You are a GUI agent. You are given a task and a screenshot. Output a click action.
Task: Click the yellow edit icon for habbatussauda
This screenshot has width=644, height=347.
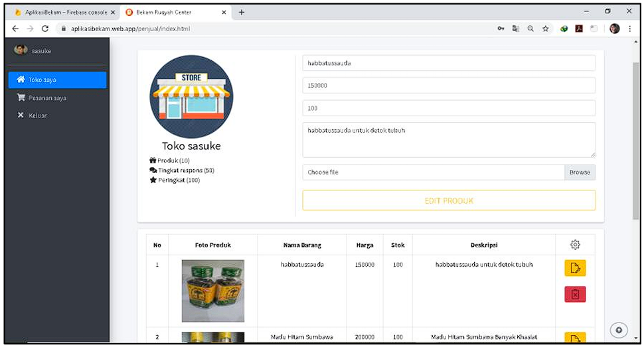point(575,268)
